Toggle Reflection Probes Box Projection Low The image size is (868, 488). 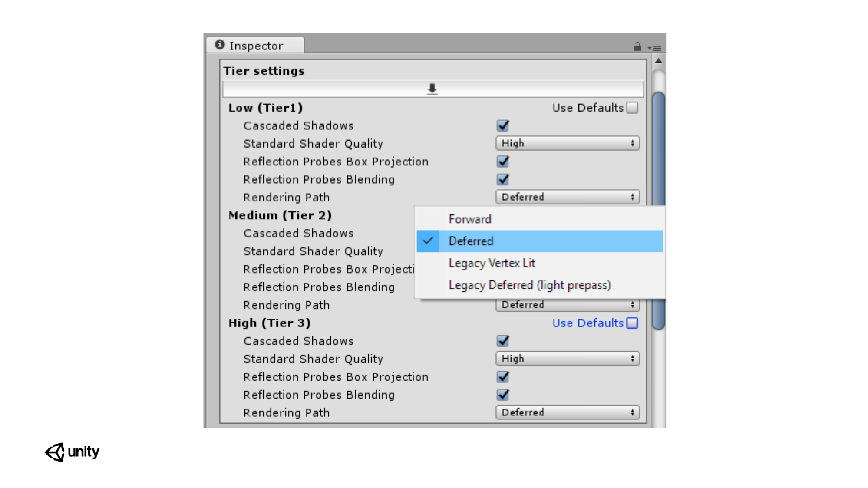coord(502,161)
